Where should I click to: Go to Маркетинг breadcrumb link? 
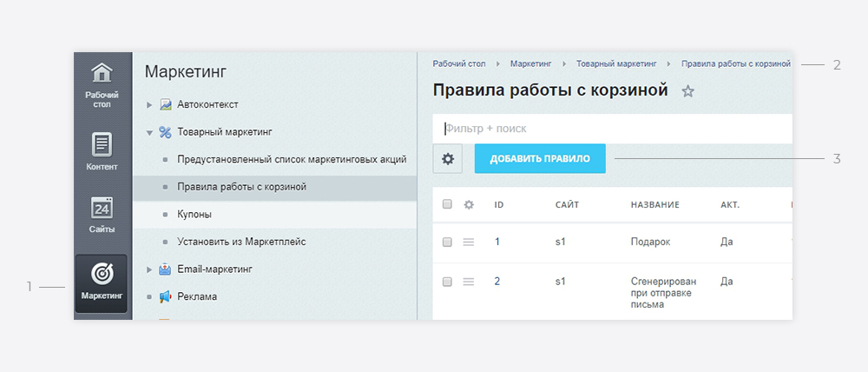[x=531, y=63]
